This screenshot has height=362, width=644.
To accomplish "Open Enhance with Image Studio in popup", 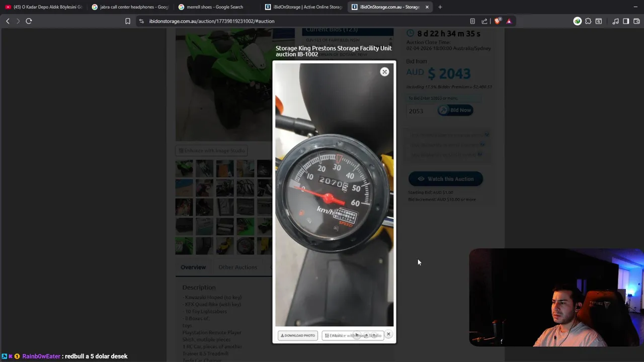I will (x=353, y=335).
